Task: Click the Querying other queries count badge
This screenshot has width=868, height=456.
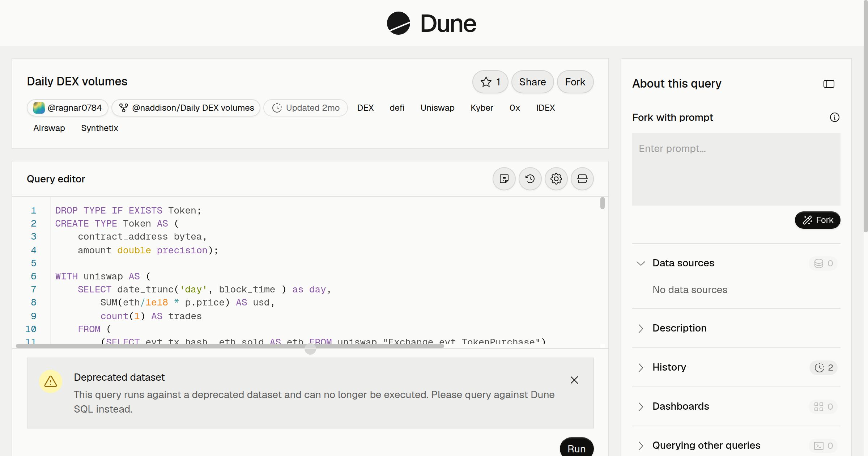Action: pos(823,446)
